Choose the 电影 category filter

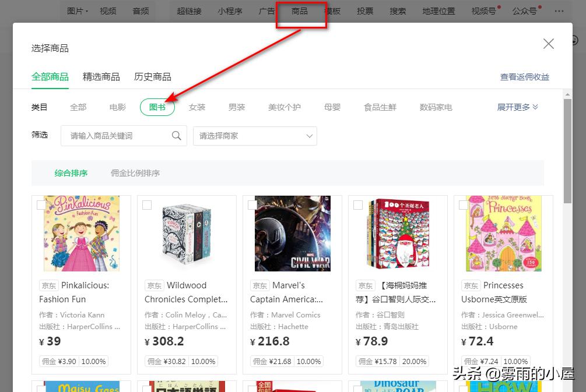tap(118, 107)
